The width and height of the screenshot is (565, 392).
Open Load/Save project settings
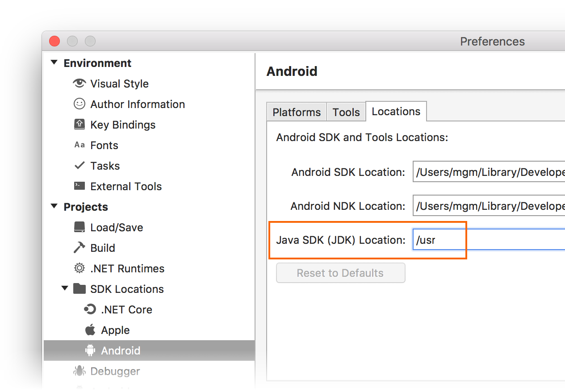pos(116,227)
